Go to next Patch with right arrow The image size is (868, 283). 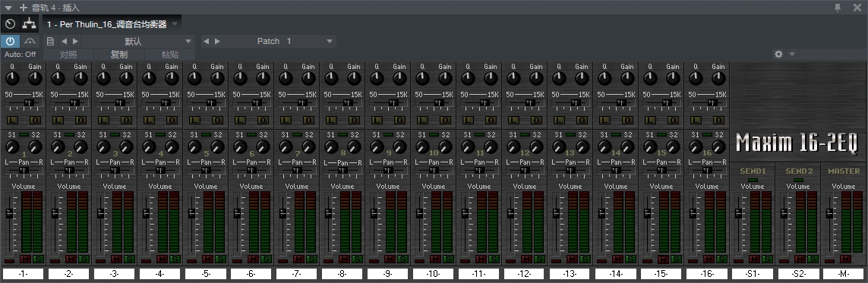217,41
